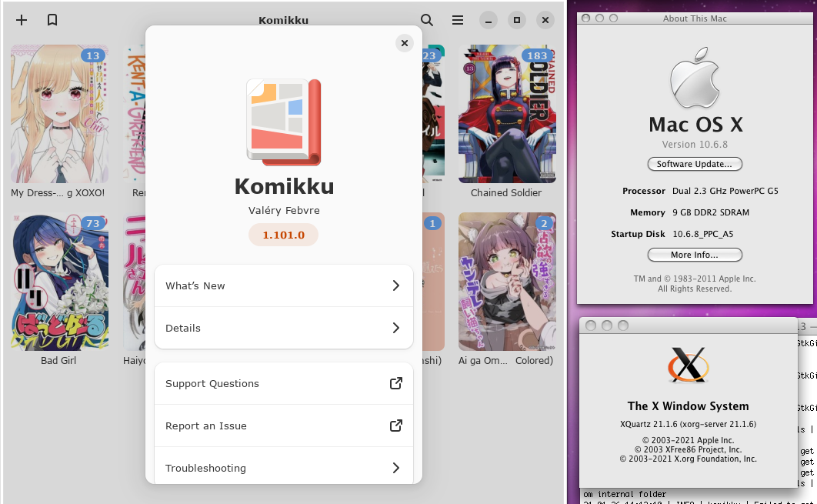The height and width of the screenshot is (504, 817).
Task: Click the Troubleshooting chevron arrow
Action: 396,468
